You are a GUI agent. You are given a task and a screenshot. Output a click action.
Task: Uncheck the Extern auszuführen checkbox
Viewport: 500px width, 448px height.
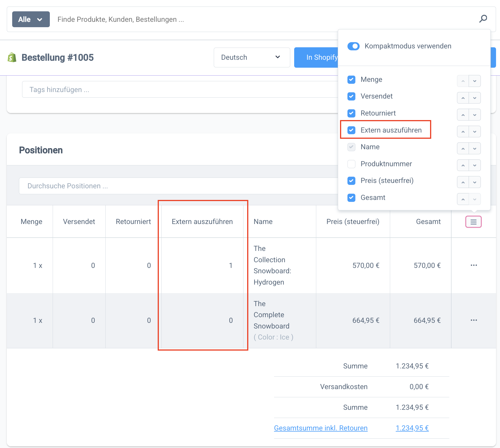click(x=351, y=130)
